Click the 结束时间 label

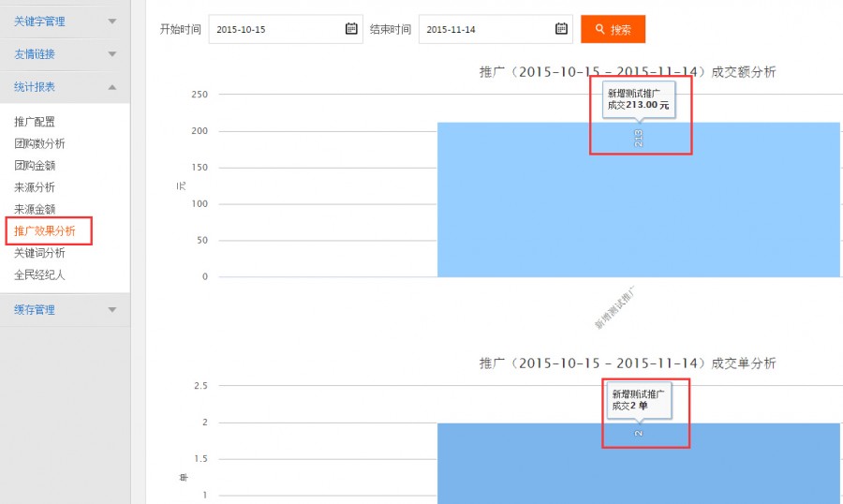tap(391, 29)
